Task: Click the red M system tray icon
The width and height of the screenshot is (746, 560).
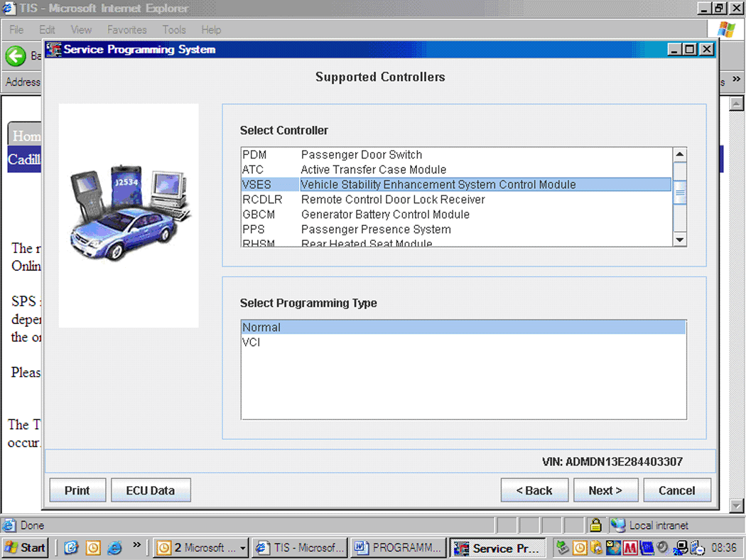Action: point(630,548)
